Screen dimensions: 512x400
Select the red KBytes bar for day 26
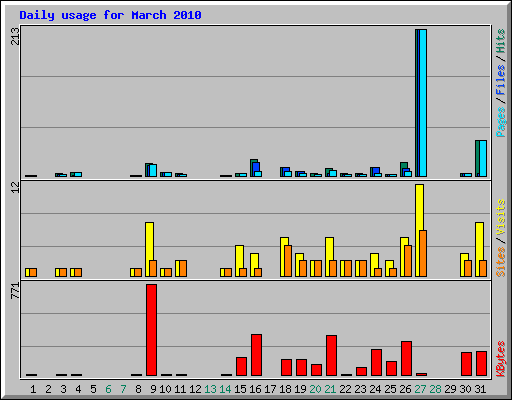point(406,359)
